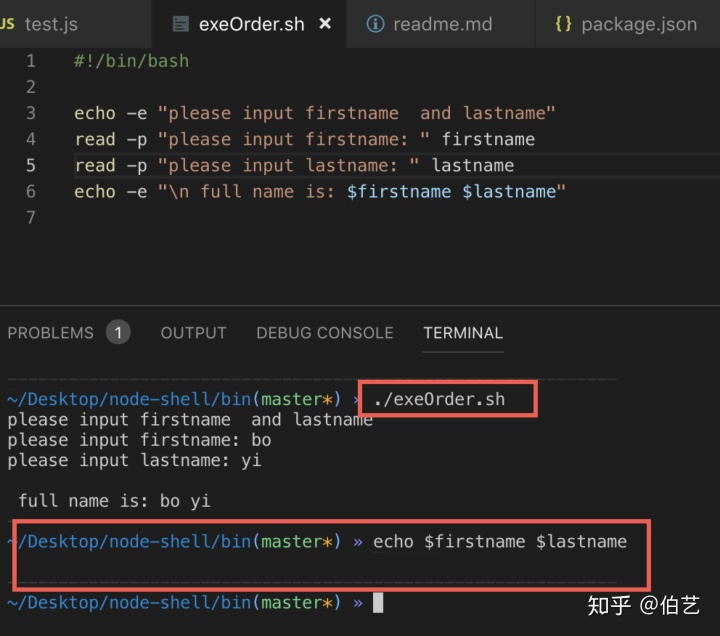Click the shell file icon on exeOrder.sh tab
The image size is (720, 636).
pyautogui.click(x=180, y=24)
